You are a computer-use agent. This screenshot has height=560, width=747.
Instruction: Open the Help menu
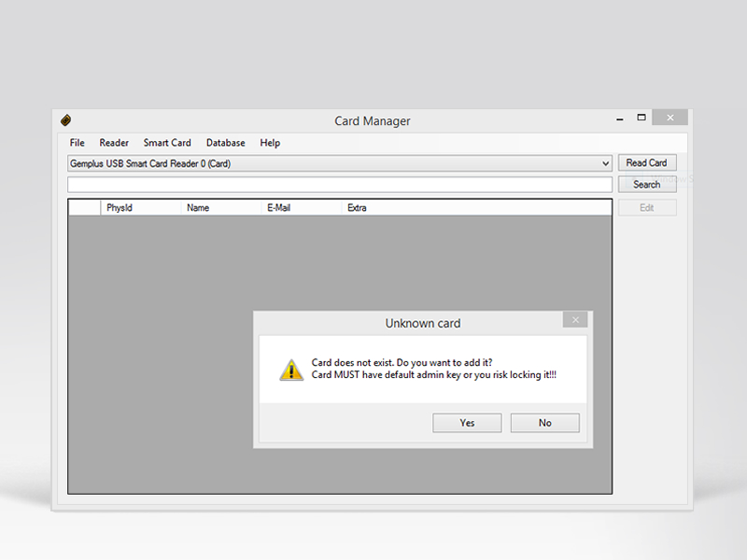[x=270, y=143]
